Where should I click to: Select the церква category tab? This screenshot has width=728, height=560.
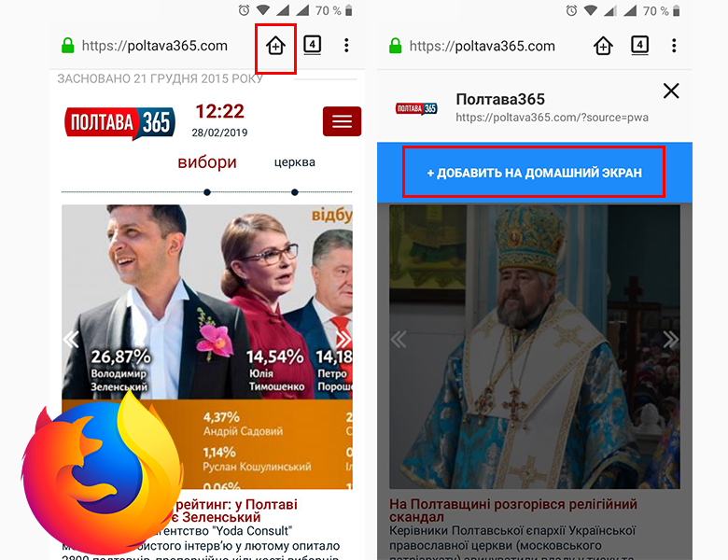pos(294,162)
